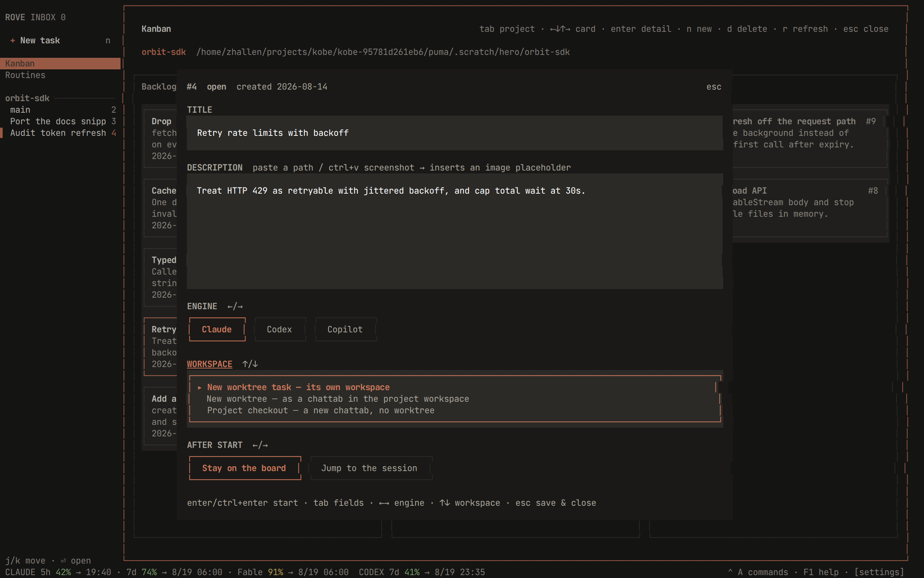Select the Copilot engine option
Screen dimensions: 924x578
pyautogui.click(x=345, y=329)
